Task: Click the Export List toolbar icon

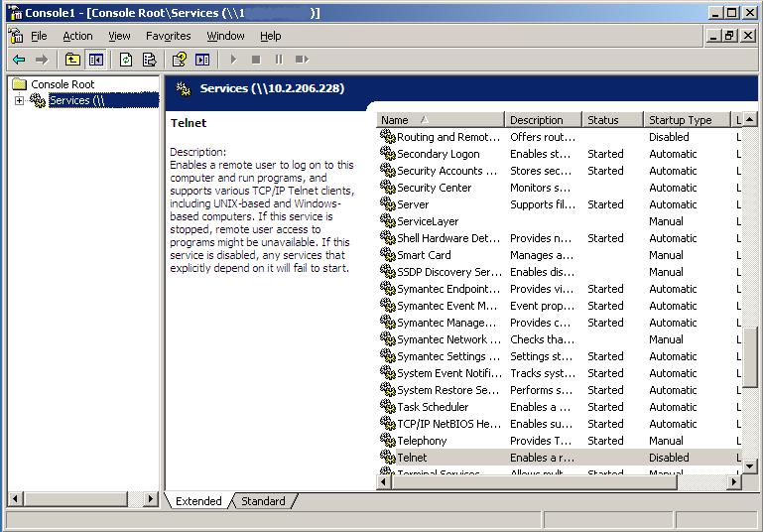Action: click(149, 60)
